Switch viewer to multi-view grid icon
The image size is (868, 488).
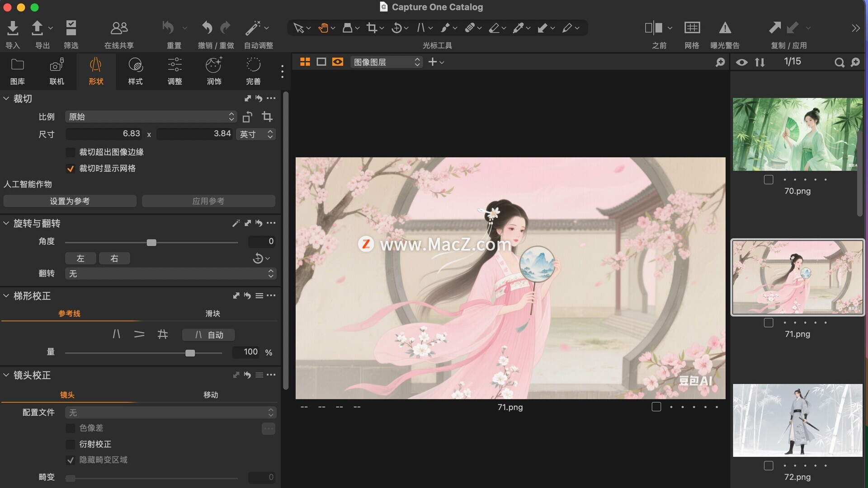click(x=305, y=62)
